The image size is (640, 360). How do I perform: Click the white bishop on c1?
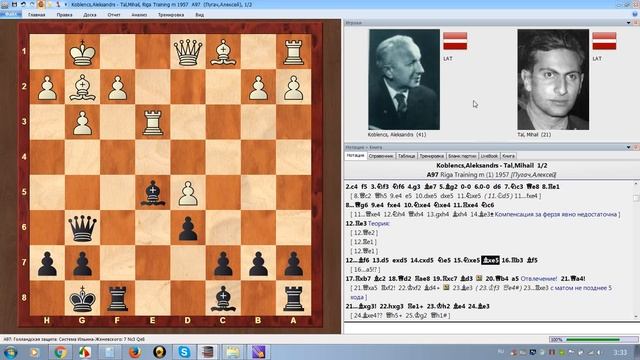click(223, 51)
